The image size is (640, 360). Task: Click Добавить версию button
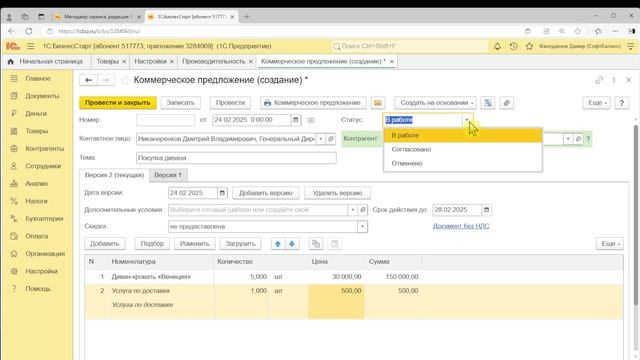266,193
